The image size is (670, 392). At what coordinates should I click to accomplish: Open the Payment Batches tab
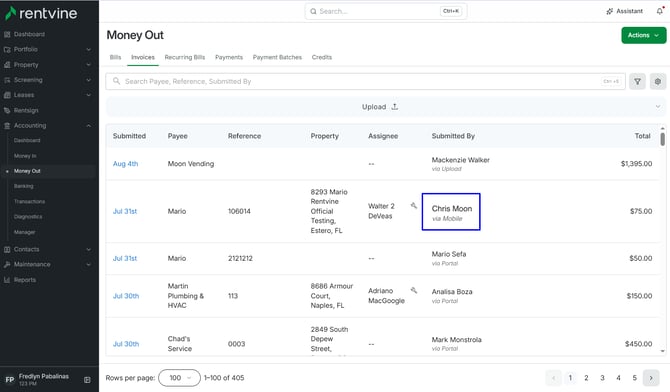[277, 57]
